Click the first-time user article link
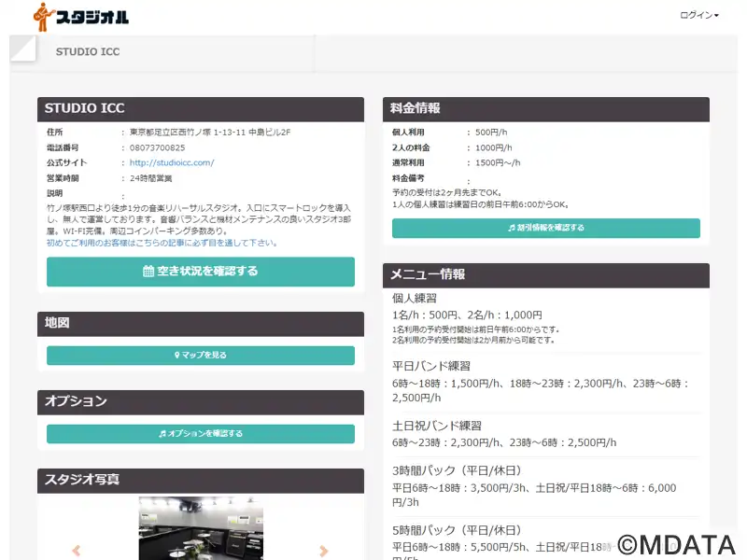747x560 pixels. [162, 243]
